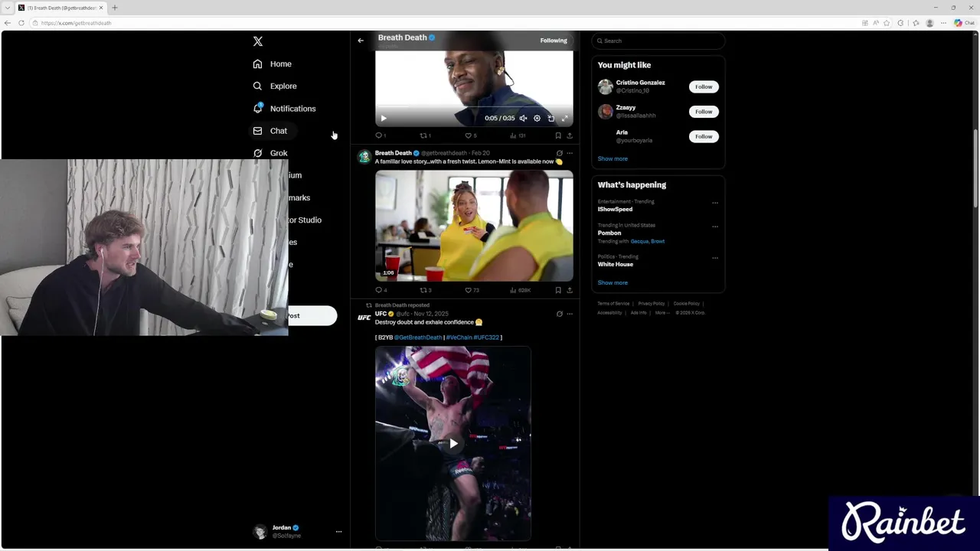Open the White House trending topic

point(616,264)
